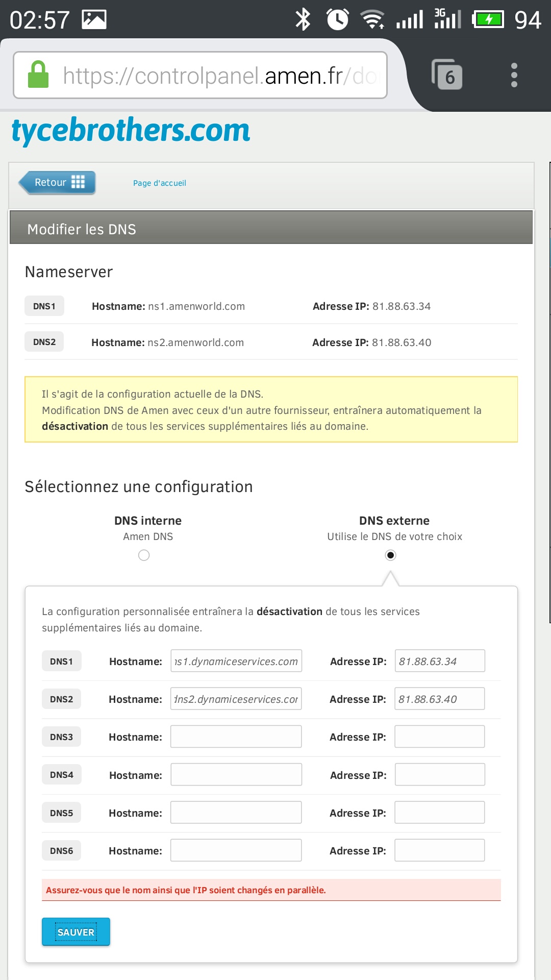Screen dimensions: 551x980
Task: Tap the Bluetooth status bar icon
Action: pyautogui.click(x=303, y=19)
